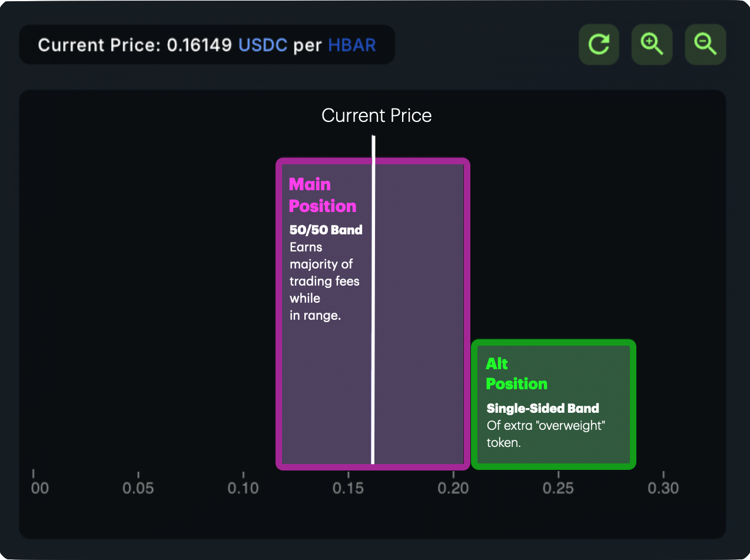This screenshot has width=750, height=560.
Task: Click the Alt Position heading
Action: [516, 374]
